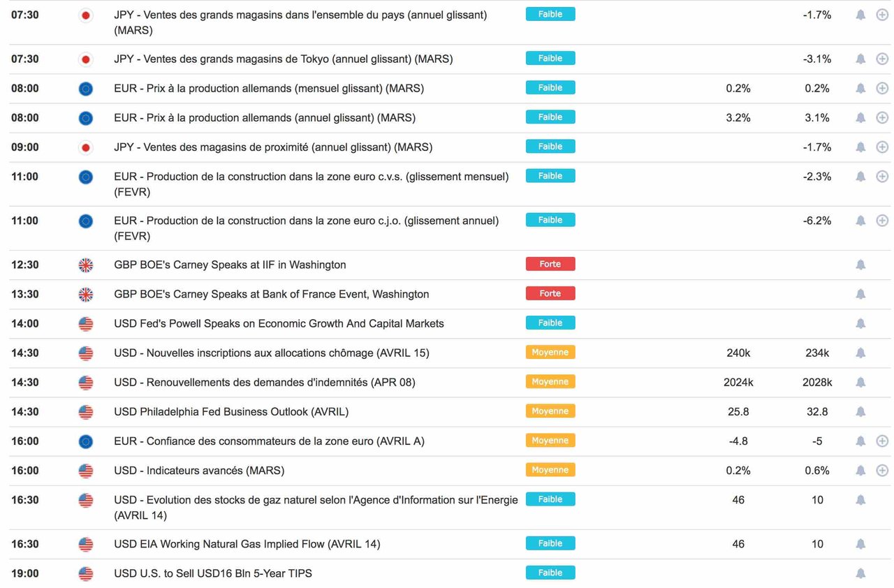Click Japan flag on Tokyo department store sales
This screenshot has width=894, height=588.
tap(86, 59)
